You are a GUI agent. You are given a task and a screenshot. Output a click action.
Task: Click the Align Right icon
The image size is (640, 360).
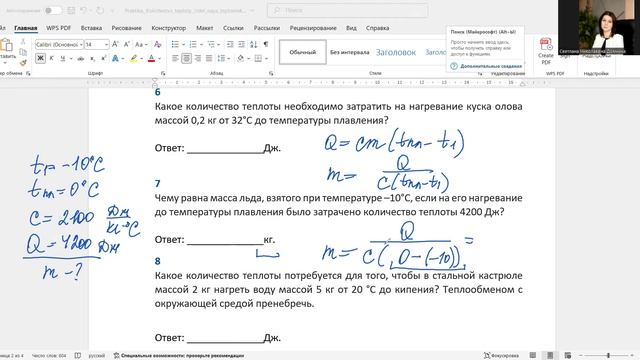click(x=198, y=59)
